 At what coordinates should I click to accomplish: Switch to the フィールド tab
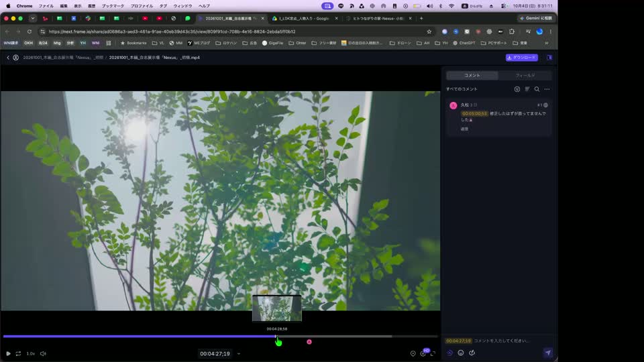click(x=525, y=76)
